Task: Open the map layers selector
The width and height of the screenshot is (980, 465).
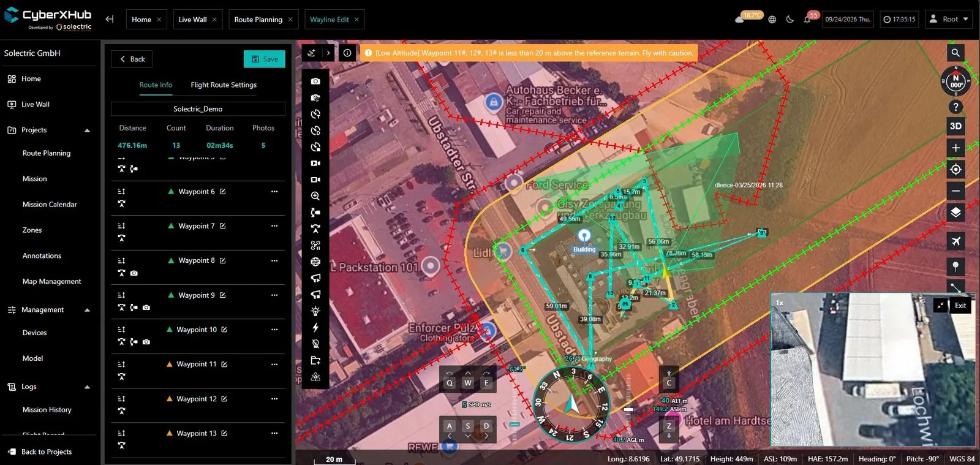Action: tap(956, 213)
